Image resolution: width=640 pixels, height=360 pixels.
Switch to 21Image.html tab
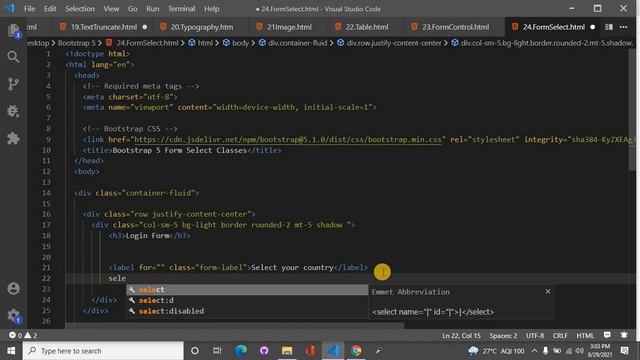[289, 27]
